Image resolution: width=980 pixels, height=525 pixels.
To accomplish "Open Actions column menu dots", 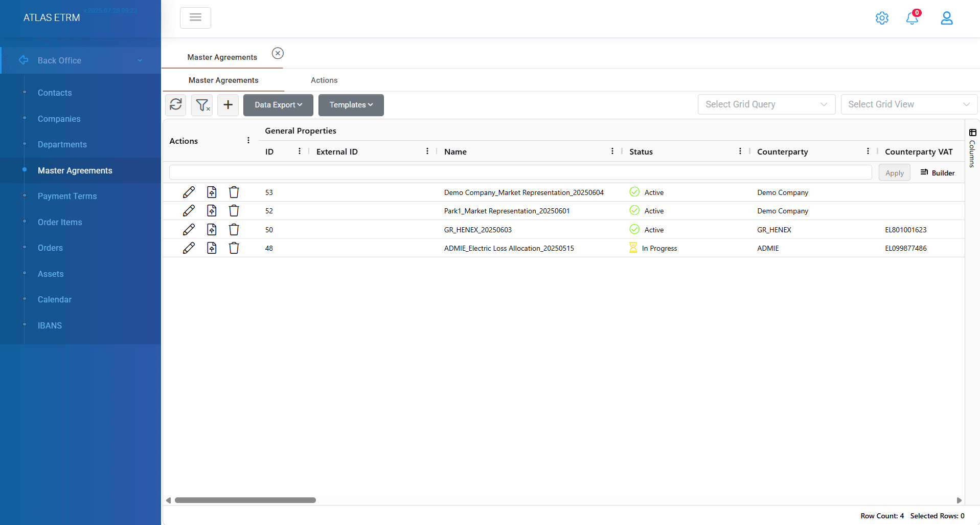I will click(248, 141).
